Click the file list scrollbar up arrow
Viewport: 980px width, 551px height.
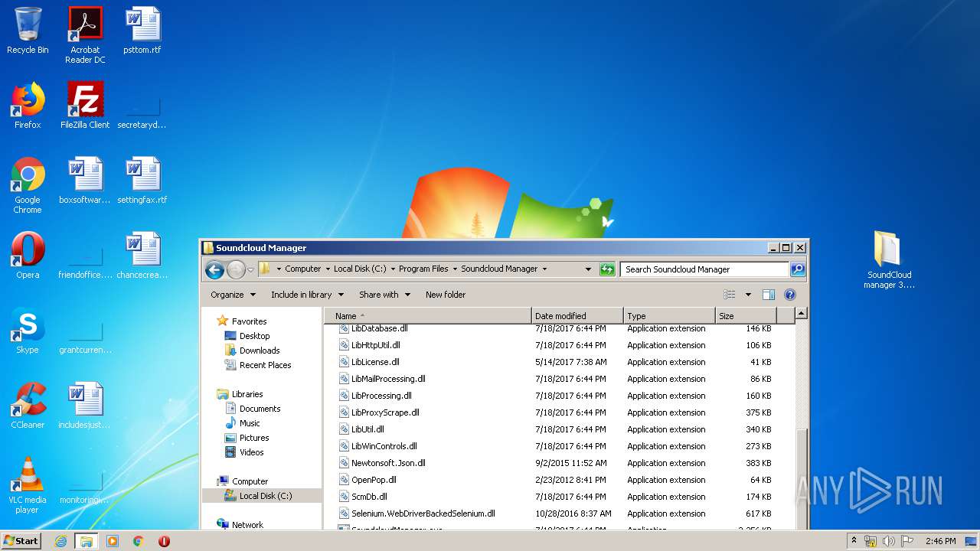click(x=802, y=313)
